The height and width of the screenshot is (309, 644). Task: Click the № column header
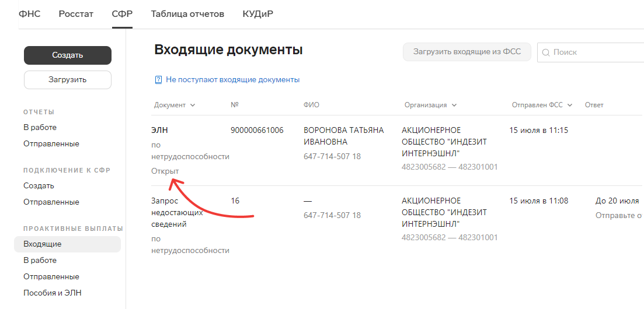coord(235,105)
